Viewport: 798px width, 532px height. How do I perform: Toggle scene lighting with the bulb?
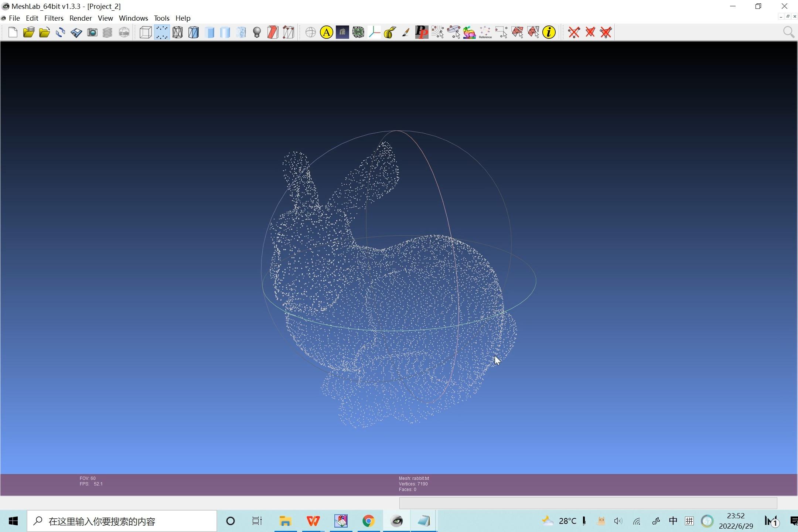coord(257,32)
